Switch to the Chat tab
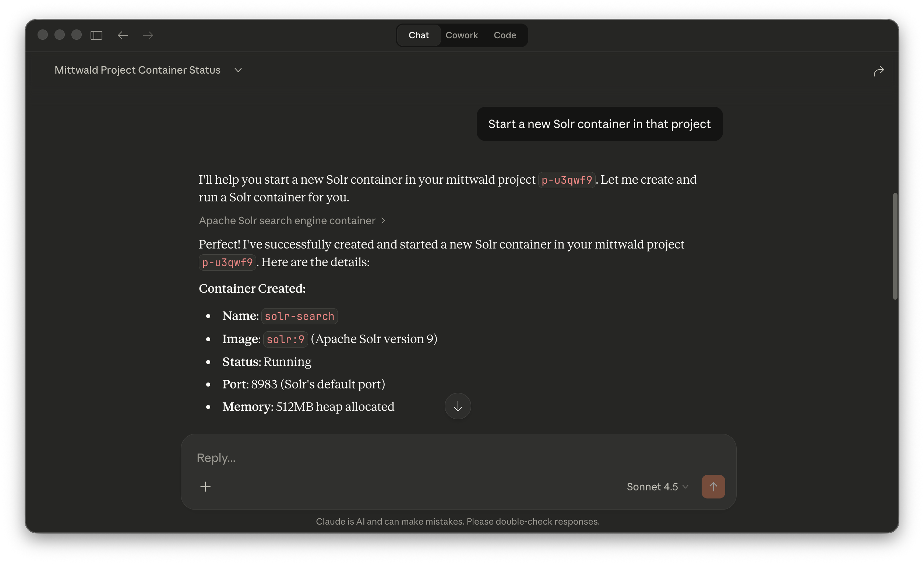The height and width of the screenshot is (564, 924). click(x=419, y=35)
